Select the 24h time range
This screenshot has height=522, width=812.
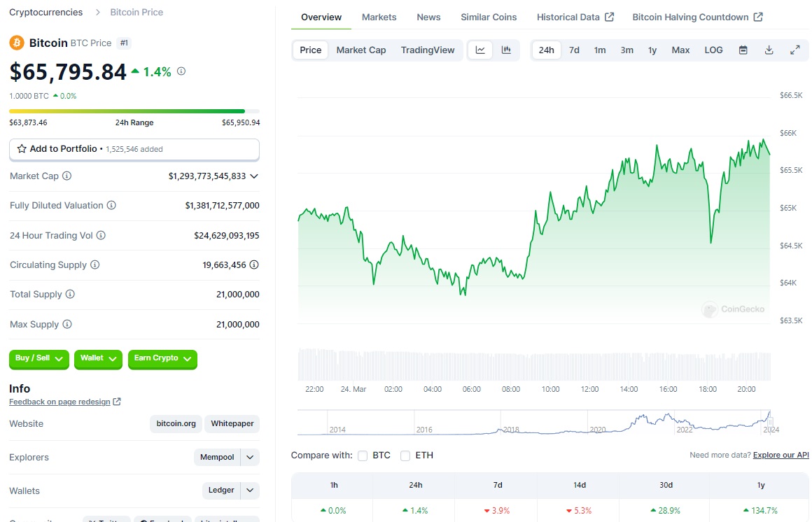pyautogui.click(x=546, y=50)
